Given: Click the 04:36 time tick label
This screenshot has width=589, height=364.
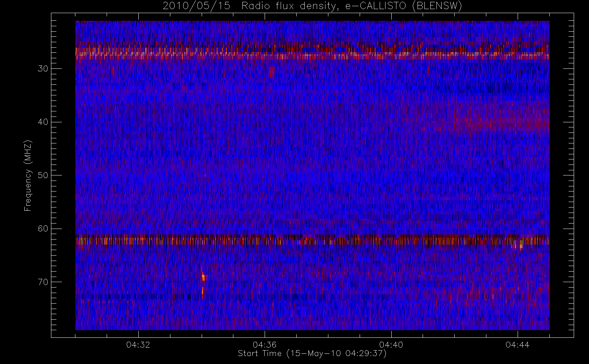Looking at the screenshot, I should 265,345.
